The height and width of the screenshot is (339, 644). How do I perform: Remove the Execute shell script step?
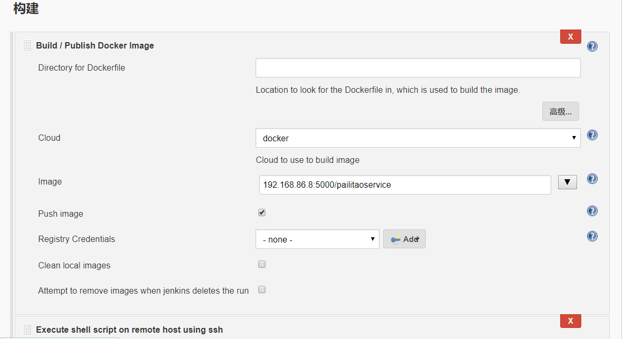570,321
